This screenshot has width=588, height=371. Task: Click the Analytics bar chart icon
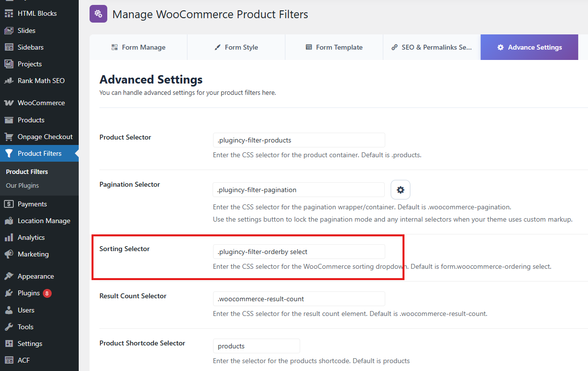[x=9, y=237]
